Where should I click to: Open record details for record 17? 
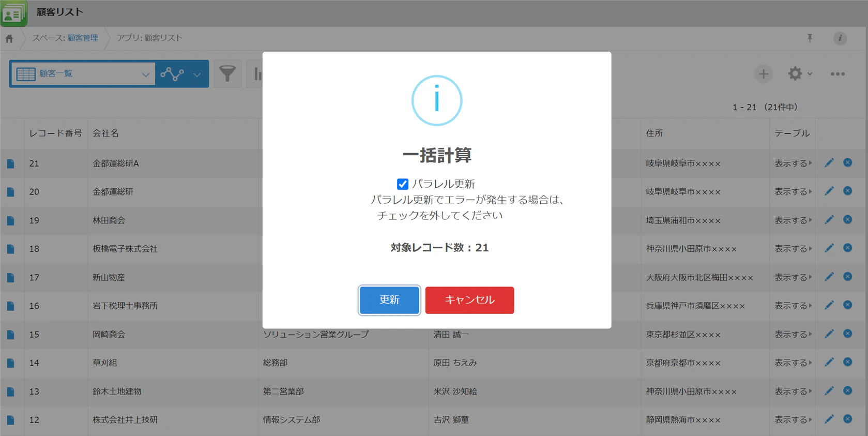10,278
